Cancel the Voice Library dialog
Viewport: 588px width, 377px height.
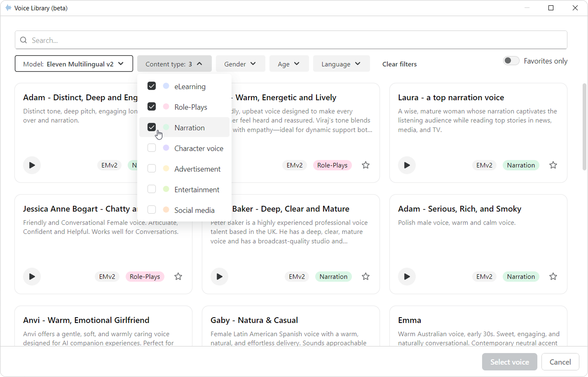click(560, 362)
